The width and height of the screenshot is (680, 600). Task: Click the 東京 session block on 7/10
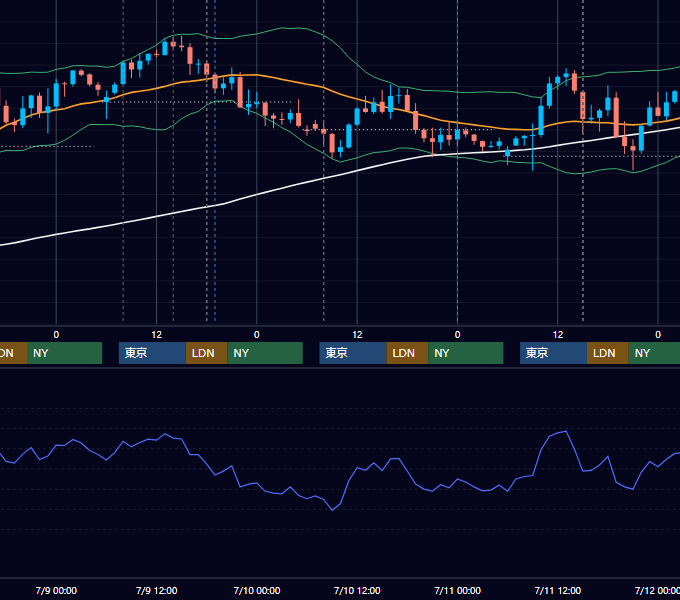point(353,353)
